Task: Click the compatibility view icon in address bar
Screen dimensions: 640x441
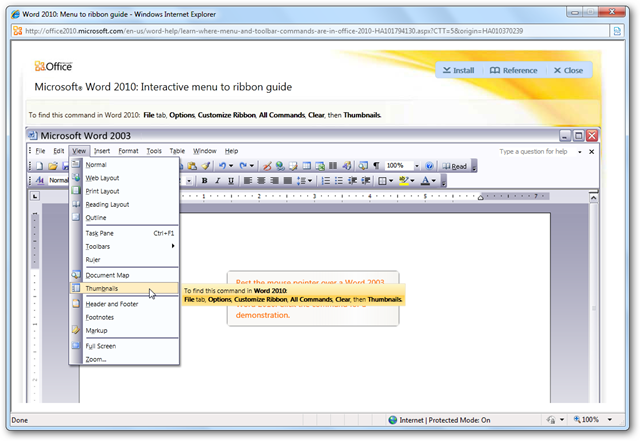Action: point(617,31)
